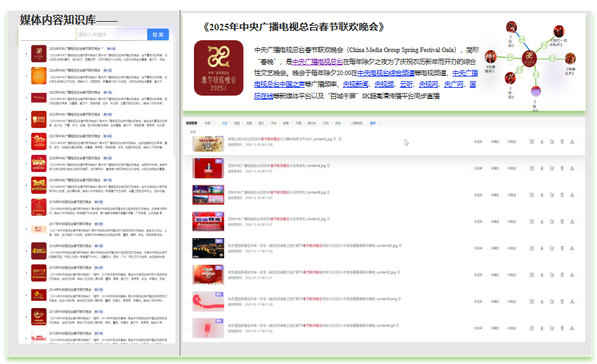Tick the 全选 select-all checkbox
Viewport: 597px width, 364px height.
tap(187, 132)
